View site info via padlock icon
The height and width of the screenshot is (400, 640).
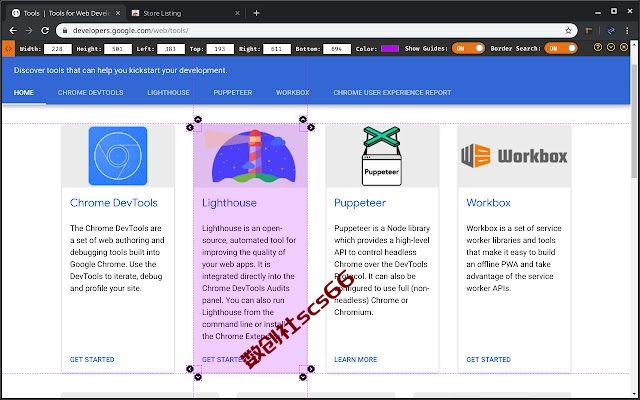[x=64, y=31]
